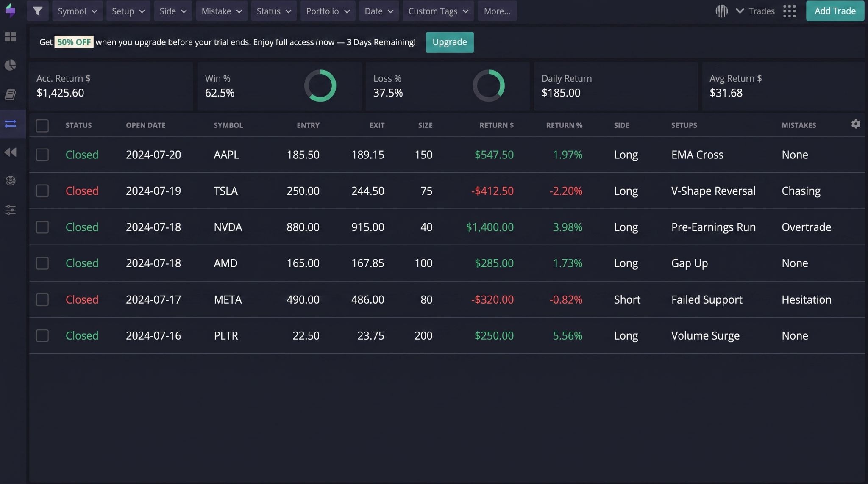The width and height of the screenshot is (868, 484).
Task: Click the filter funnel icon
Action: tap(38, 11)
